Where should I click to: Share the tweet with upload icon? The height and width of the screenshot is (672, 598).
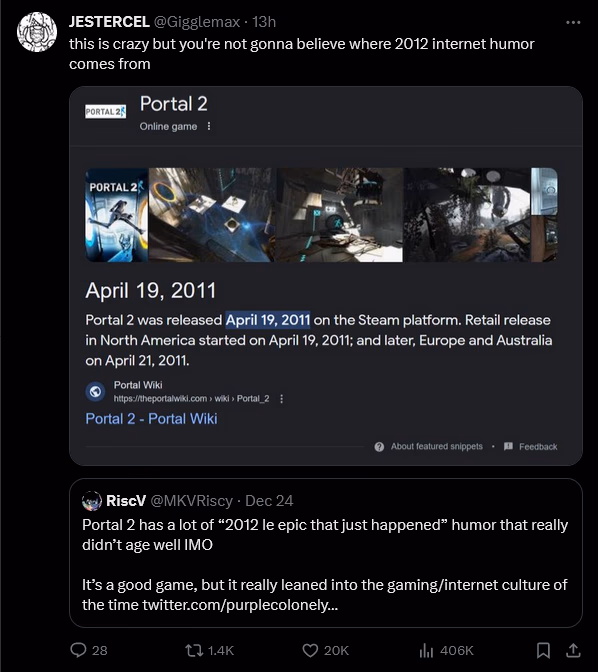pyautogui.click(x=573, y=651)
